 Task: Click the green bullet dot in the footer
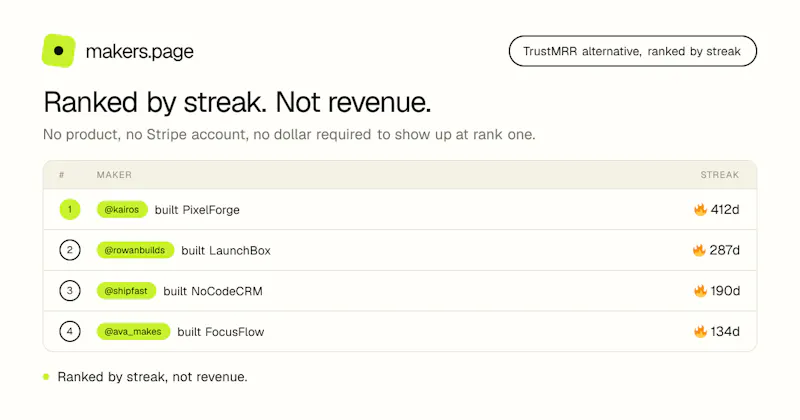[46, 377]
